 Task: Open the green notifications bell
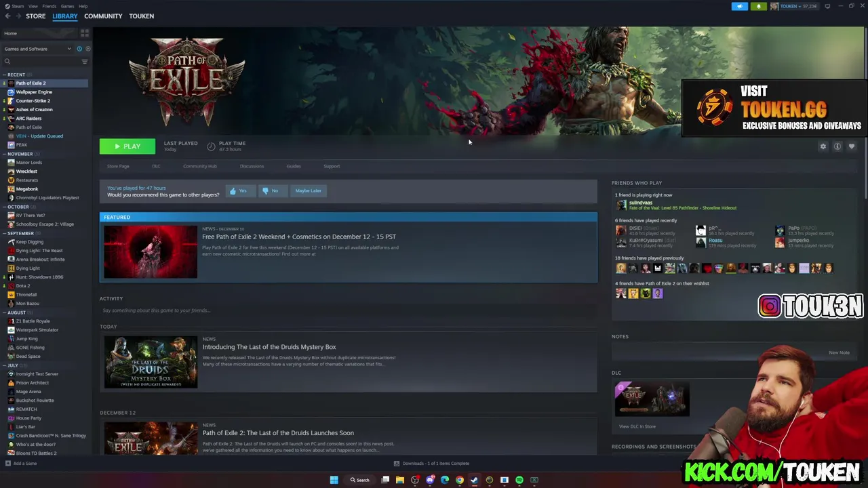tap(758, 6)
